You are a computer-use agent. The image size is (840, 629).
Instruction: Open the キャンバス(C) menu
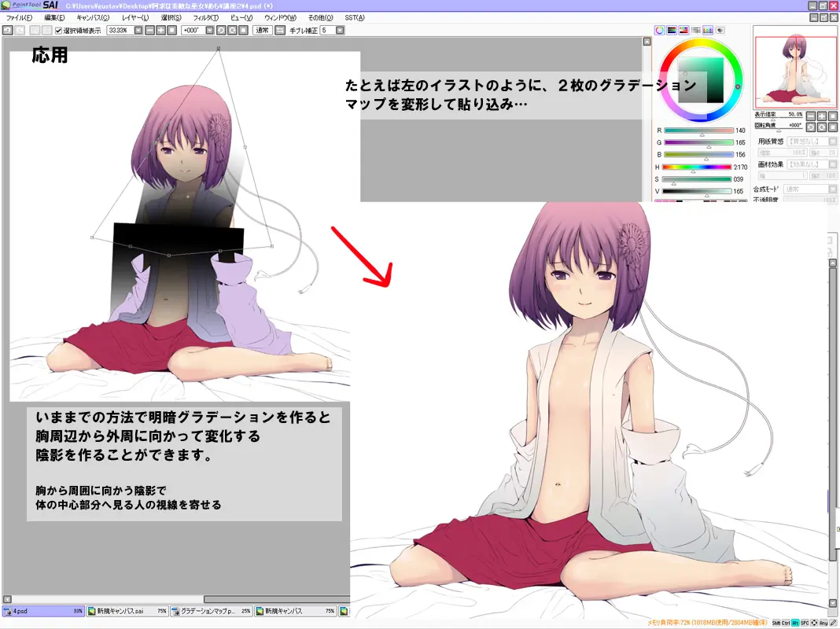(93, 17)
